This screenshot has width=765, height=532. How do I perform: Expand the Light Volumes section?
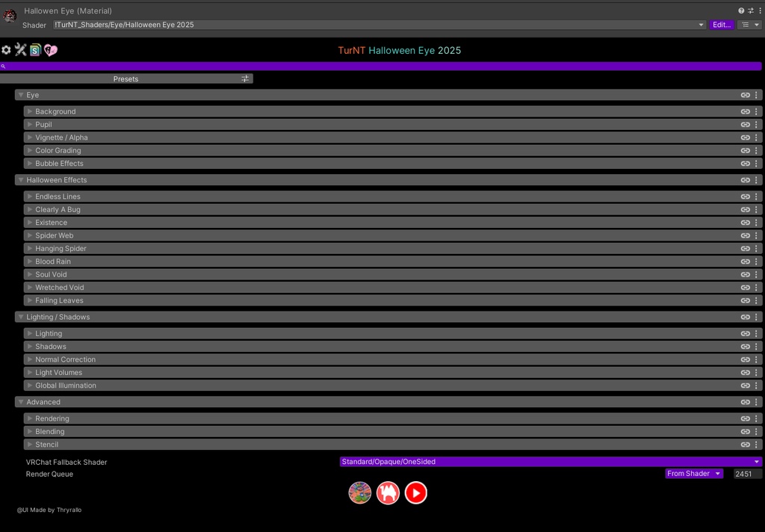pos(30,372)
